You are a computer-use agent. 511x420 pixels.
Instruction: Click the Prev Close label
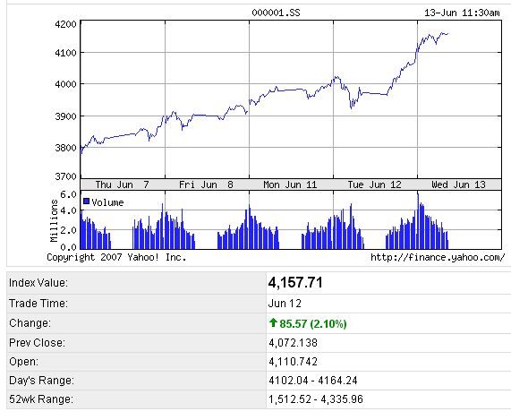click(x=38, y=343)
